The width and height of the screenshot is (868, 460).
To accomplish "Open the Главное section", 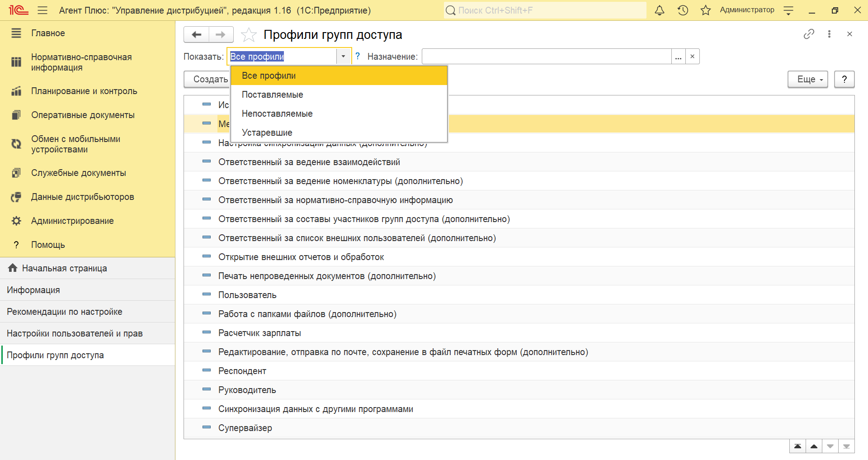I will pos(87,33).
